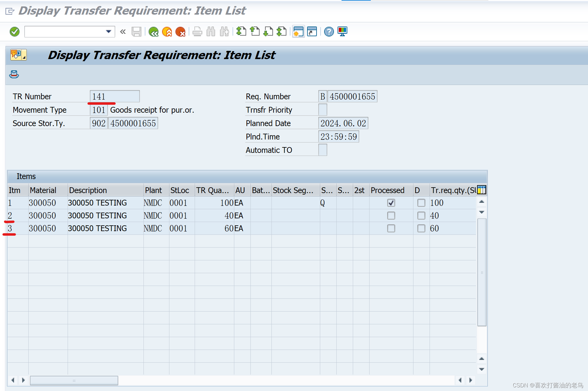Click the Customize Local Layout monitor icon
Image resolution: width=588 pixels, height=391 pixels.
342,32
